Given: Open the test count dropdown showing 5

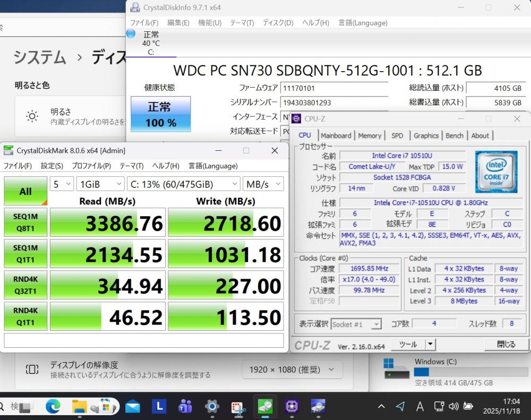Looking at the screenshot, I should point(62,184).
